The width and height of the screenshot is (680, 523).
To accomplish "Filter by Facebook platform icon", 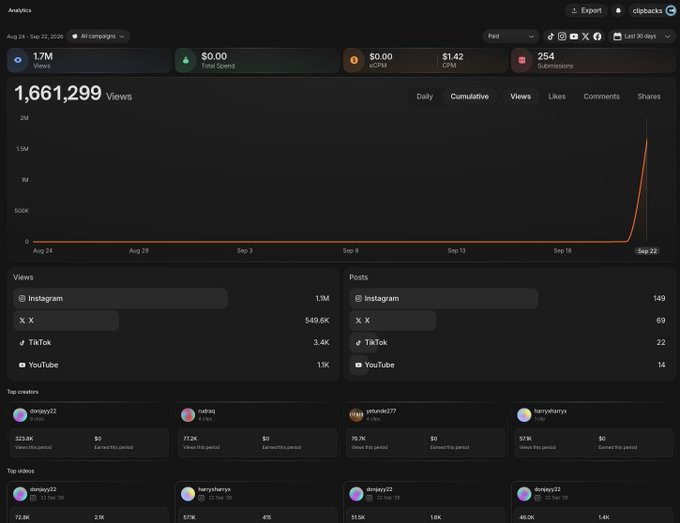I will click(x=597, y=36).
